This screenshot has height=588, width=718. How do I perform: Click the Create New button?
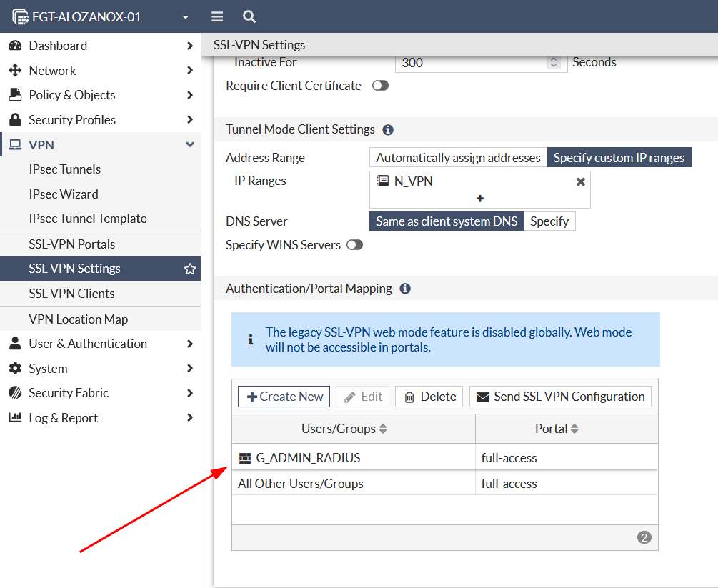(x=284, y=397)
